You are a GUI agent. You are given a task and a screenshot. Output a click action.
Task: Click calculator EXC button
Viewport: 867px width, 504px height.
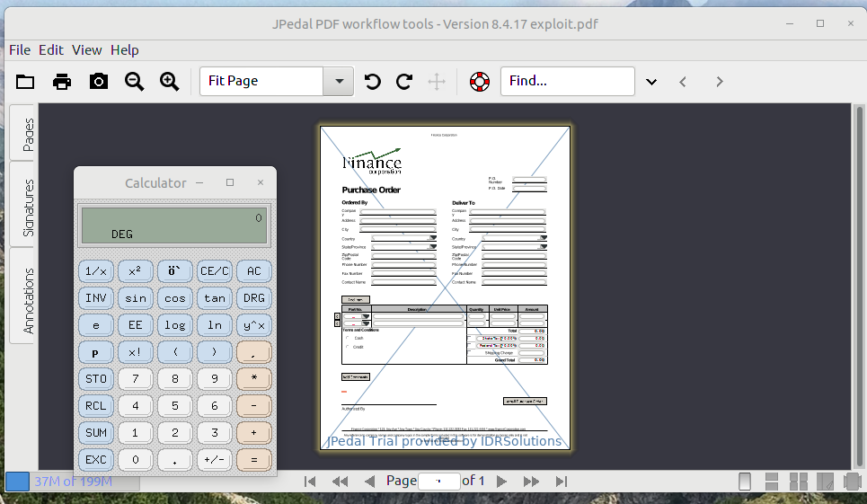click(x=95, y=460)
